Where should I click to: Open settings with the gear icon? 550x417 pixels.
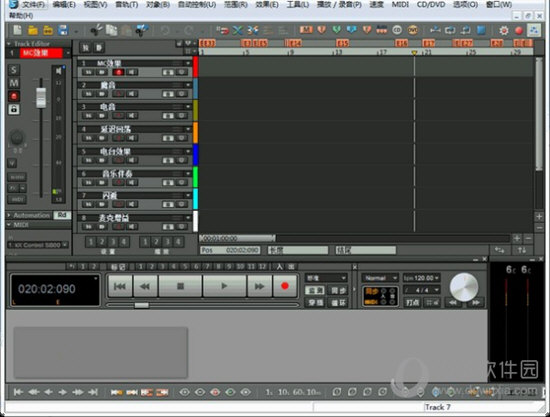tap(504, 31)
